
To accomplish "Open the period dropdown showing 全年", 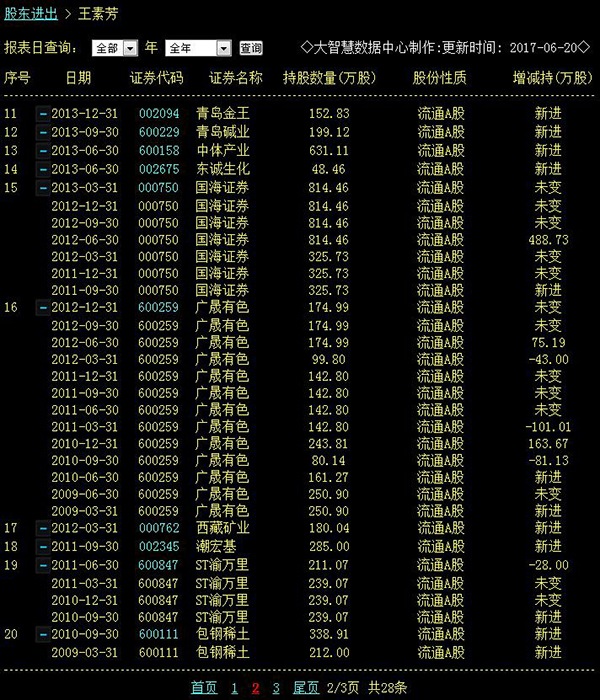I will pyautogui.click(x=198, y=48).
